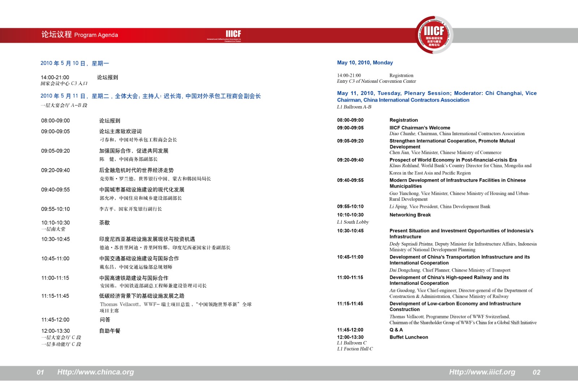Click the 论坛主席致欢迎词 session title
The width and height of the screenshot is (578, 392).
120,131
